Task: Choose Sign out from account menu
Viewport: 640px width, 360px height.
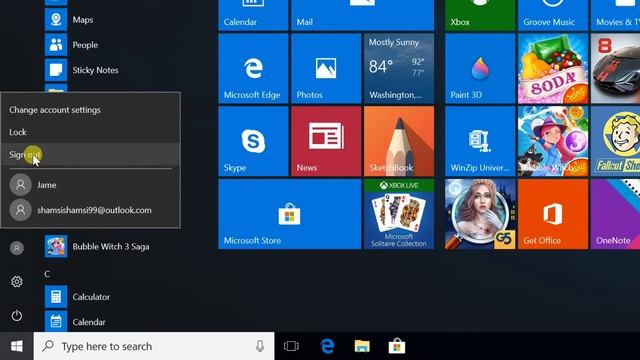Action: (90, 154)
